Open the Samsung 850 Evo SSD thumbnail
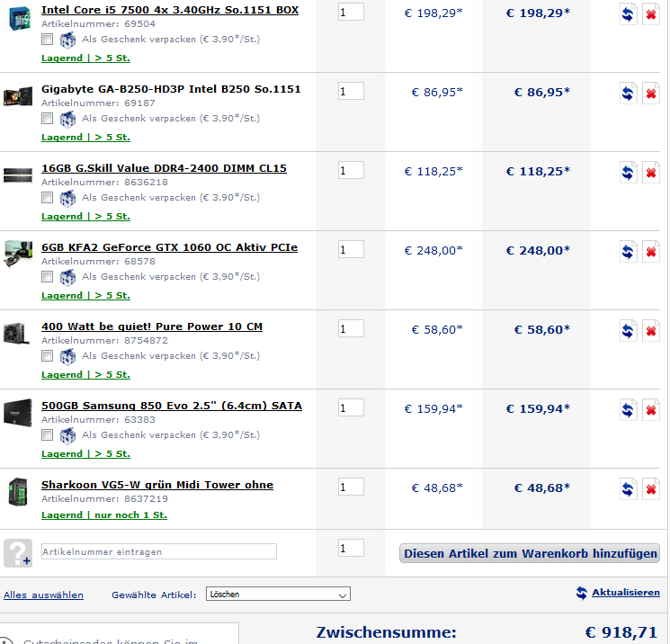Screen dimensions: 670x644 coord(18,413)
